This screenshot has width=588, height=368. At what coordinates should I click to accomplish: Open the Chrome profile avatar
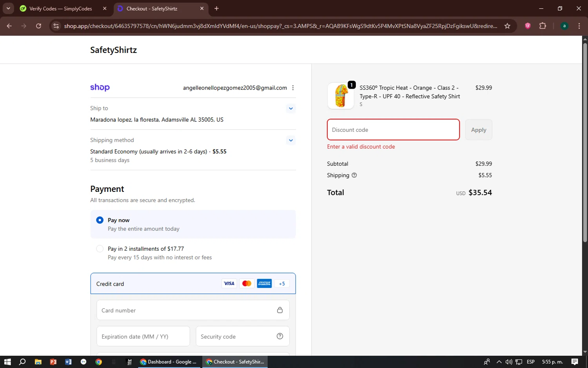564,26
